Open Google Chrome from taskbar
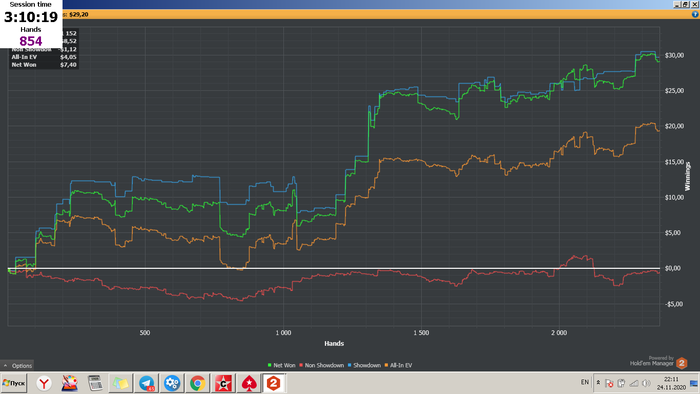The width and height of the screenshot is (700, 394). click(197, 383)
